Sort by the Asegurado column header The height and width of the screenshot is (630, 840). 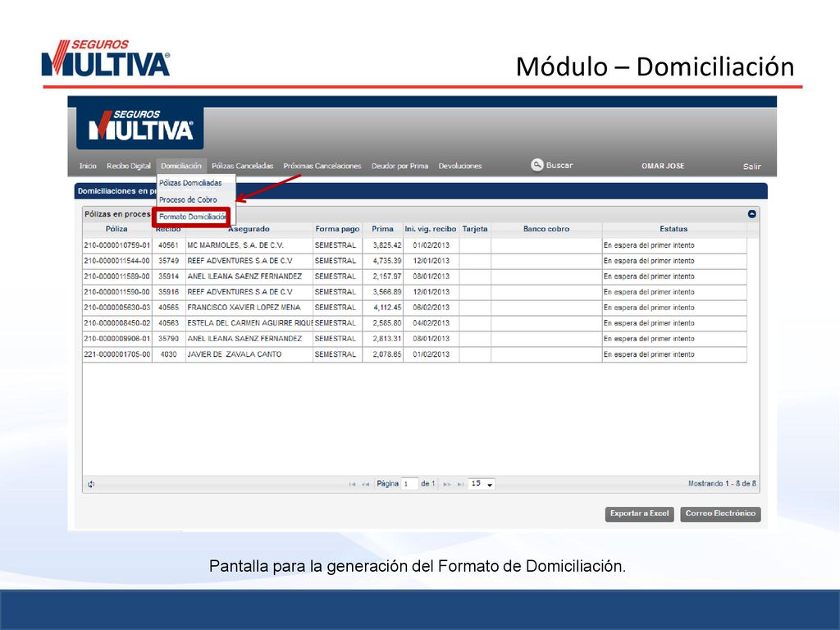(x=249, y=229)
